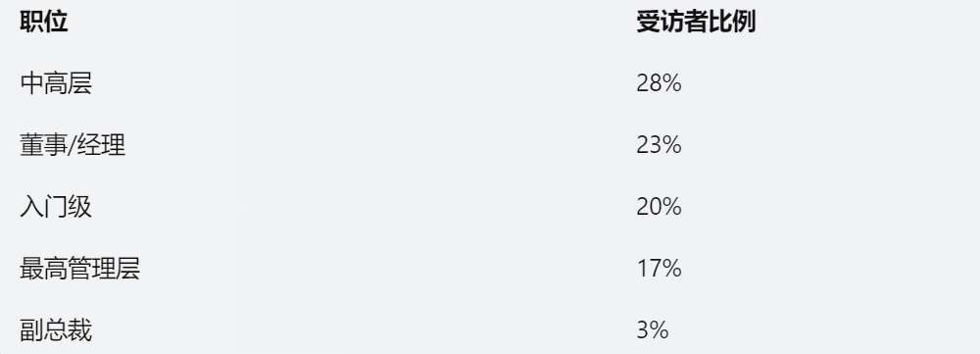Image resolution: width=980 pixels, height=354 pixels.
Task: Click the word 董事 before the slash
Action: (x=44, y=145)
